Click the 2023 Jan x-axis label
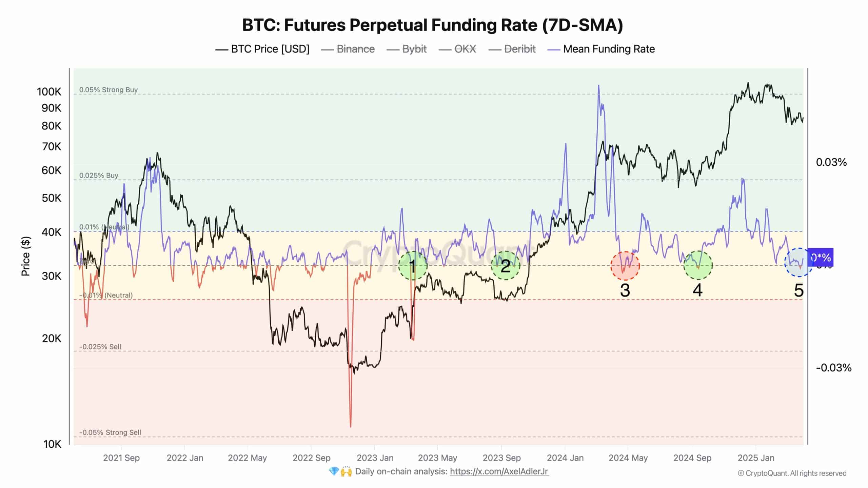 pos(375,458)
